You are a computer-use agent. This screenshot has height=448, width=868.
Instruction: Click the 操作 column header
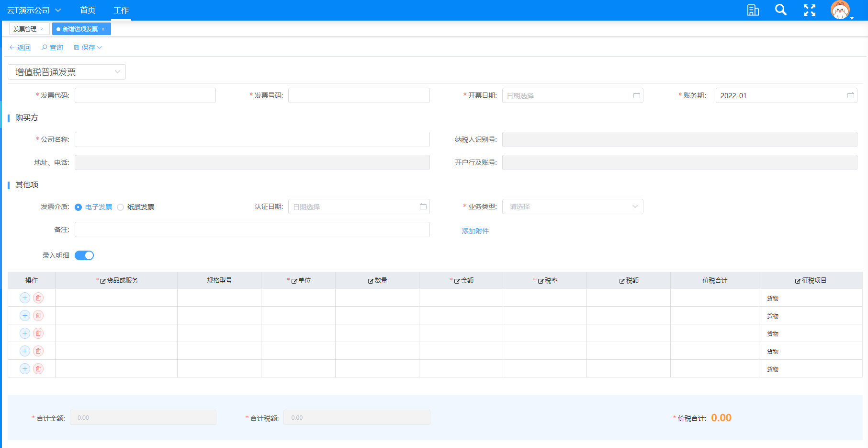32,280
